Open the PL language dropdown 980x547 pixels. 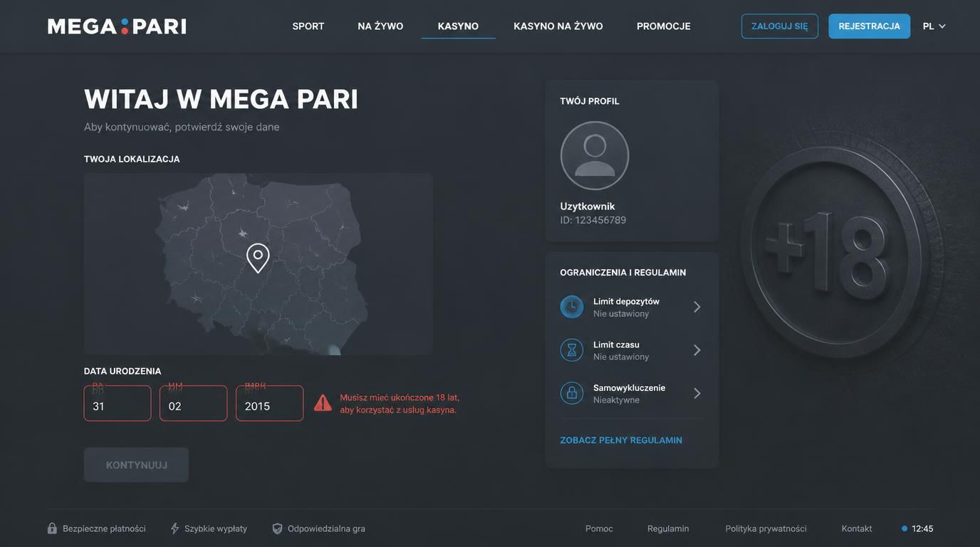[x=934, y=26]
